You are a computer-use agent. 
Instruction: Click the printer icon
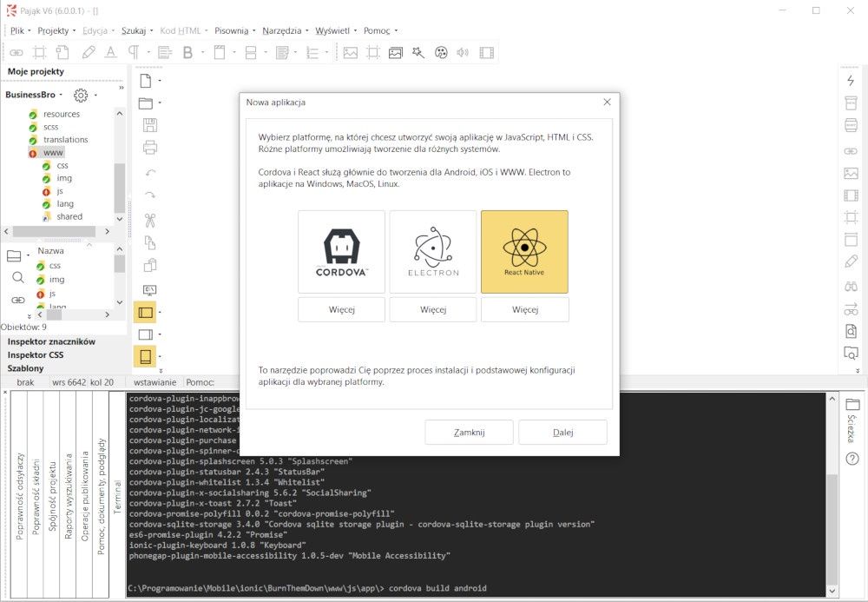[x=149, y=148]
